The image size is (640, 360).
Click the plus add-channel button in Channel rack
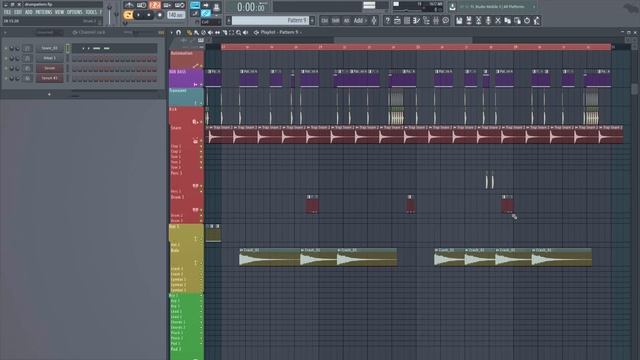(x=49, y=94)
